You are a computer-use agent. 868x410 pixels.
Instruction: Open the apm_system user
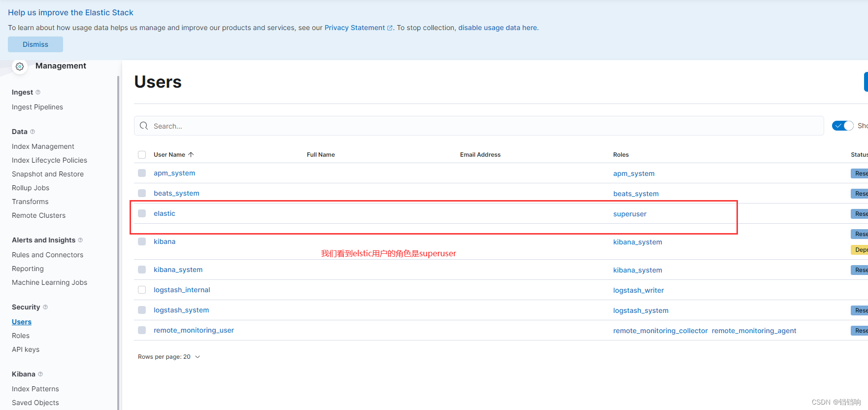[x=174, y=173]
